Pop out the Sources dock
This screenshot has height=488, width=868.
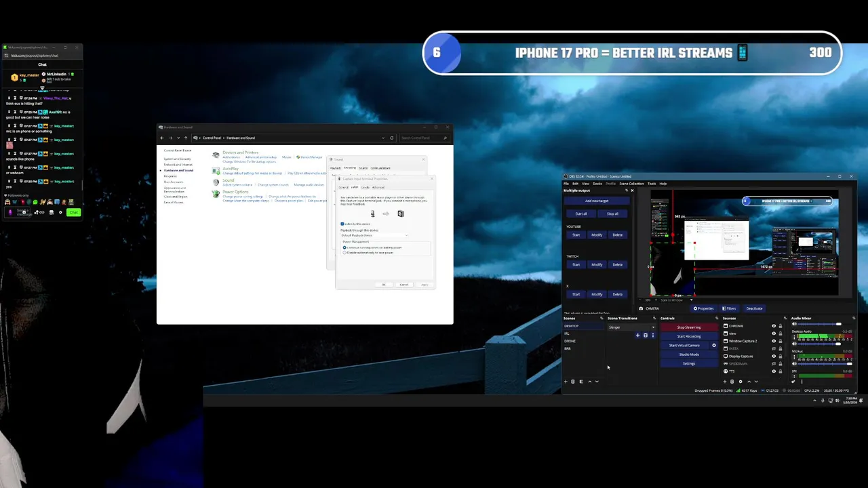tap(785, 318)
